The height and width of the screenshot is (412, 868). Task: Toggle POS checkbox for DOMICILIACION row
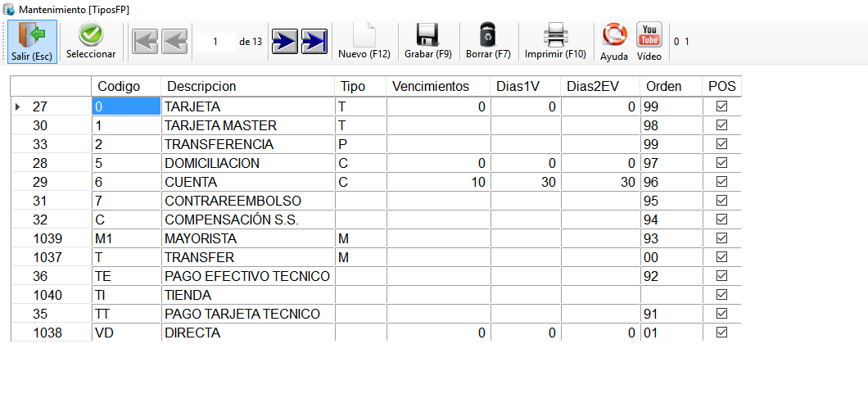[x=721, y=163]
